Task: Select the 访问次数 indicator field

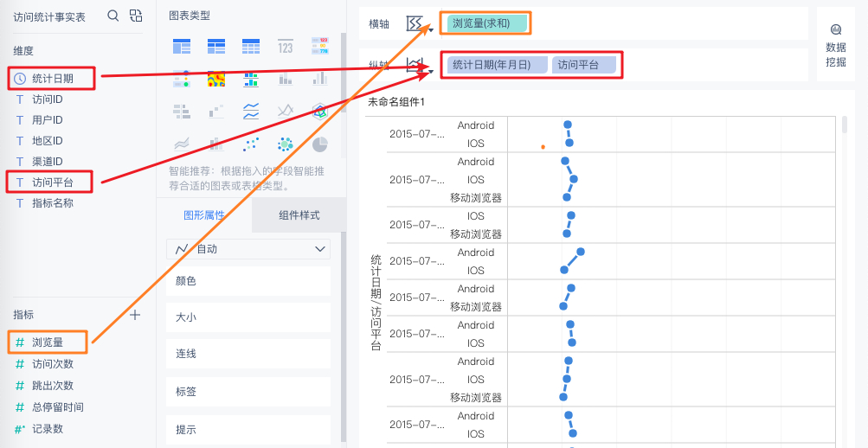Action: (53, 364)
